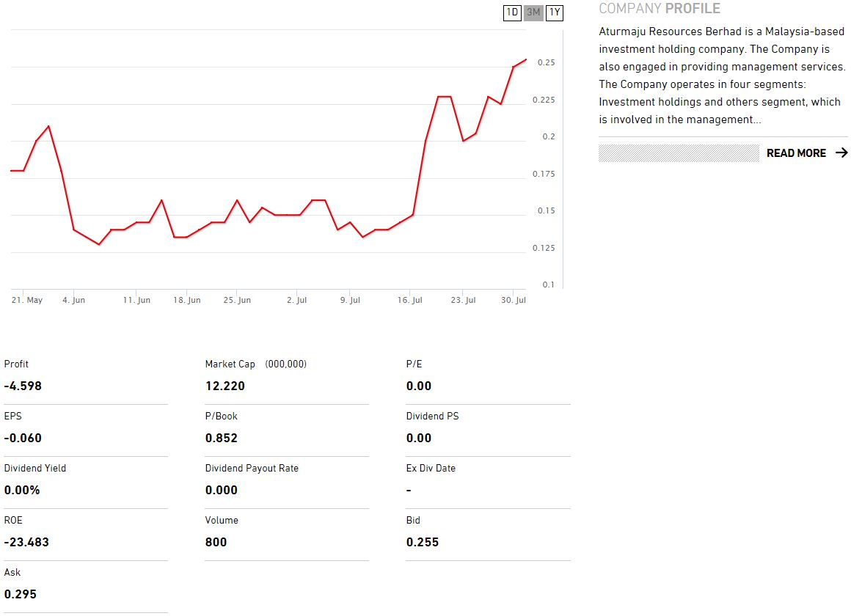Open READ MORE company profile link

pyautogui.click(x=796, y=153)
